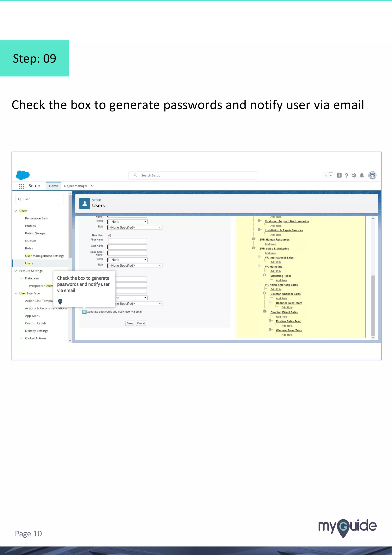This screenshot has height=555, width=392.
Task: Open New User #2 Profile dropdown
Action: (x=127, y=260)
